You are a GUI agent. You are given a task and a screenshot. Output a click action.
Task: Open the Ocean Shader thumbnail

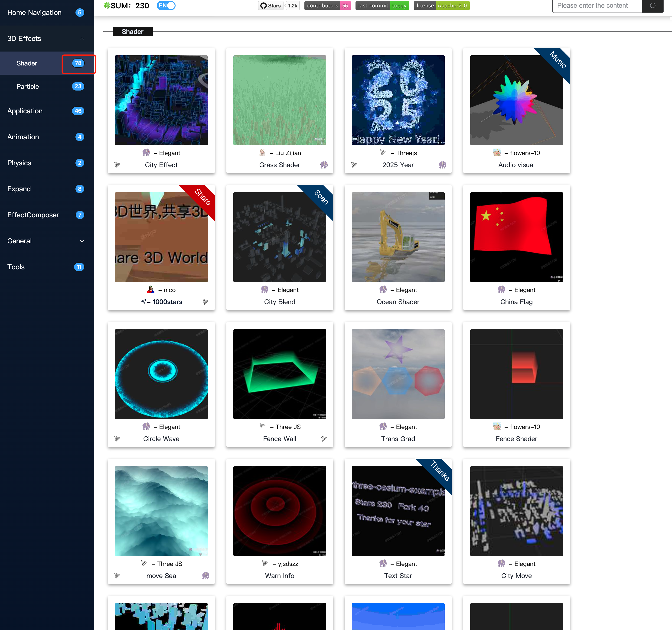point(398,237)
